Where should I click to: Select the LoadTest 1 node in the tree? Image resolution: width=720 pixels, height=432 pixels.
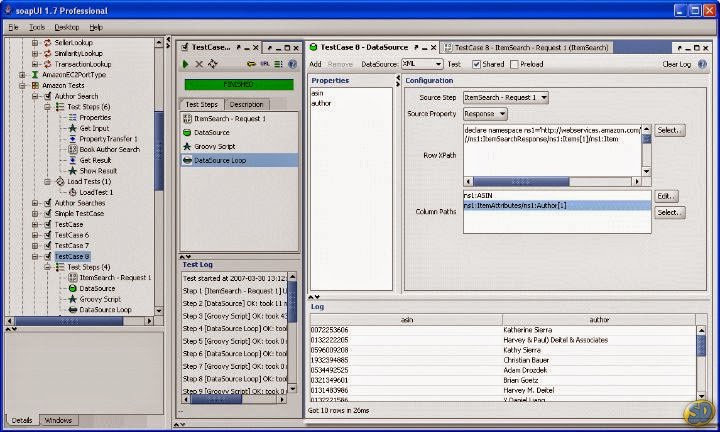(96, 192)
